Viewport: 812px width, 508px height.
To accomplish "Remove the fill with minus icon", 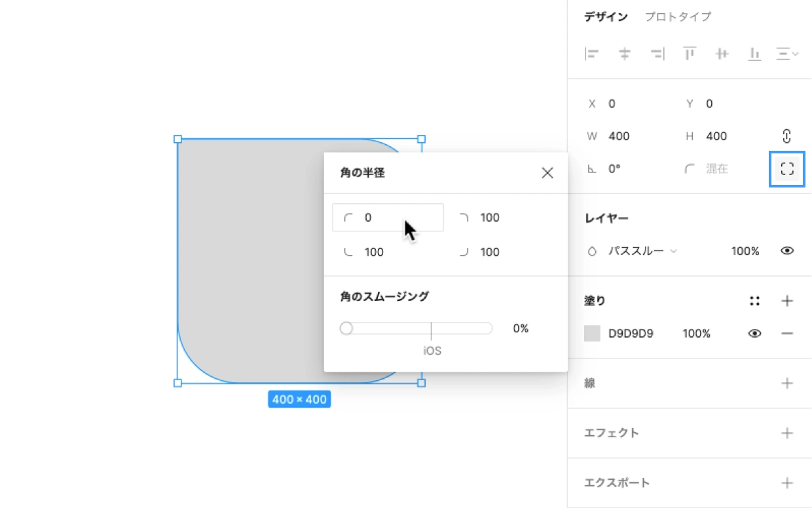I will (787, 334).
